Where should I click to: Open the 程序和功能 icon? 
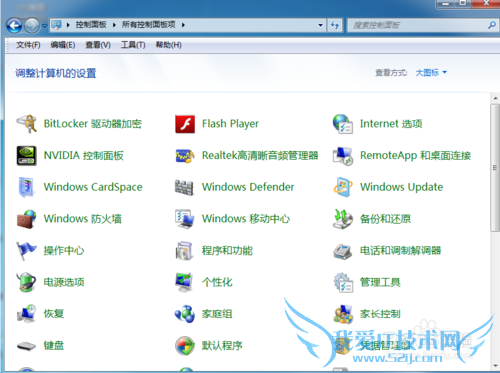[184, 251]
